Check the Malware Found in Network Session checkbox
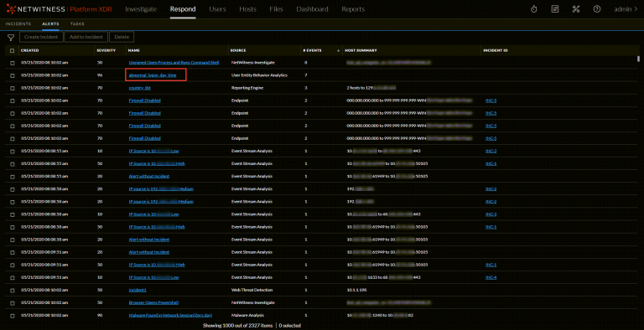The image size is (644, 330). (x=12, y=316)
